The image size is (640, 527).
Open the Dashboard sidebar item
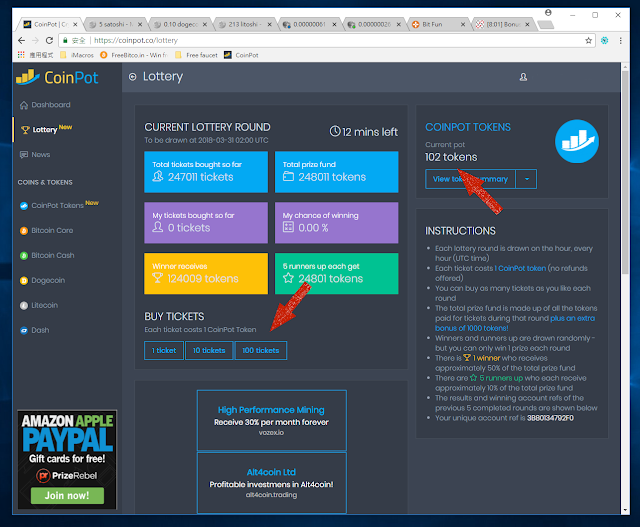coord(51,105)
